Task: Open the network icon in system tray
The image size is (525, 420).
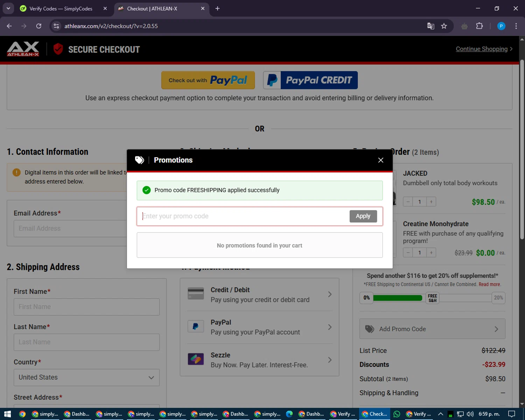Action: coord(460,414)
